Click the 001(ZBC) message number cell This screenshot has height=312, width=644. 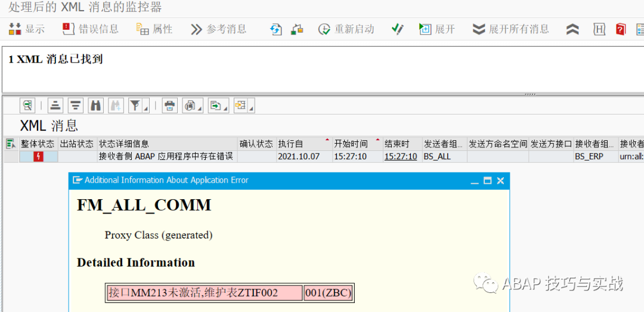tap(328, 293)
